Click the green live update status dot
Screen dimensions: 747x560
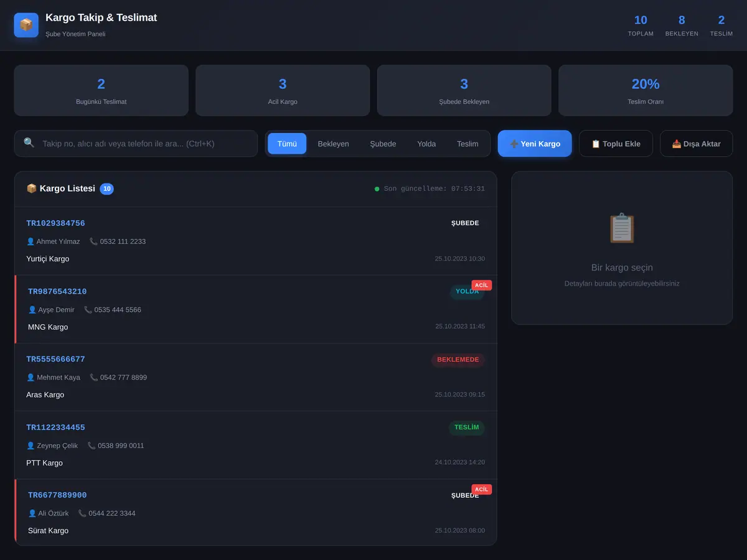377,189
